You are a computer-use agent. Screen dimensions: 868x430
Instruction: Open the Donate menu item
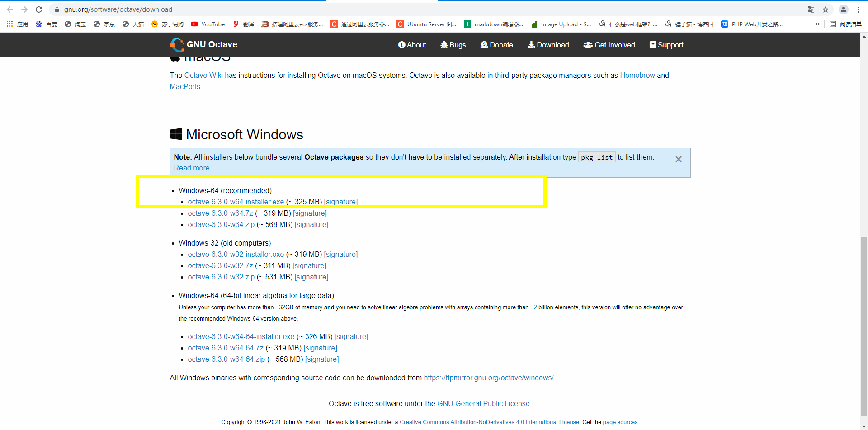tap(496, 45)
